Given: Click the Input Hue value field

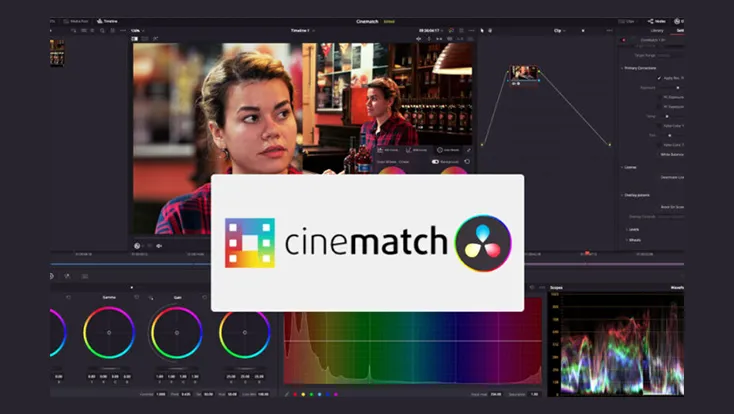Looking at the screenshot, I should point(496,394).
